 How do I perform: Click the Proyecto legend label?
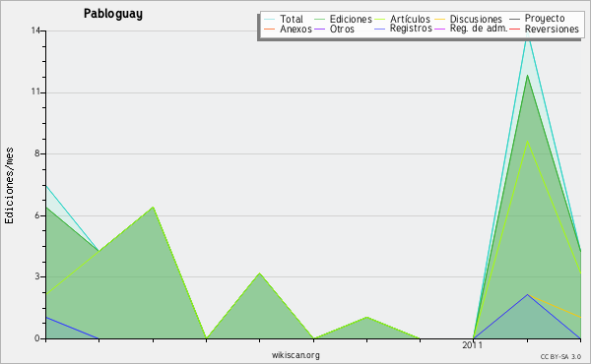click(x=545, y=19)
